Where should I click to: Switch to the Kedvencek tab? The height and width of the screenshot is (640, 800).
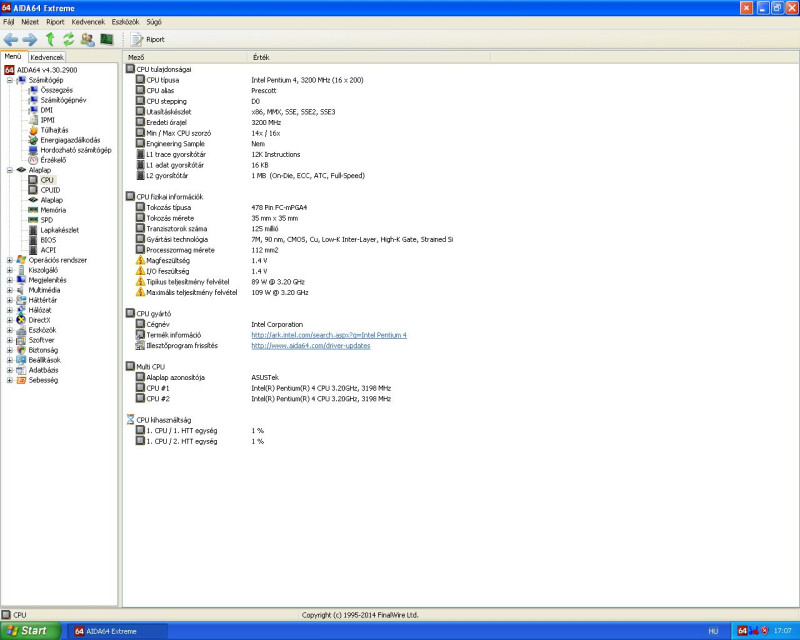tap(46, 57)
